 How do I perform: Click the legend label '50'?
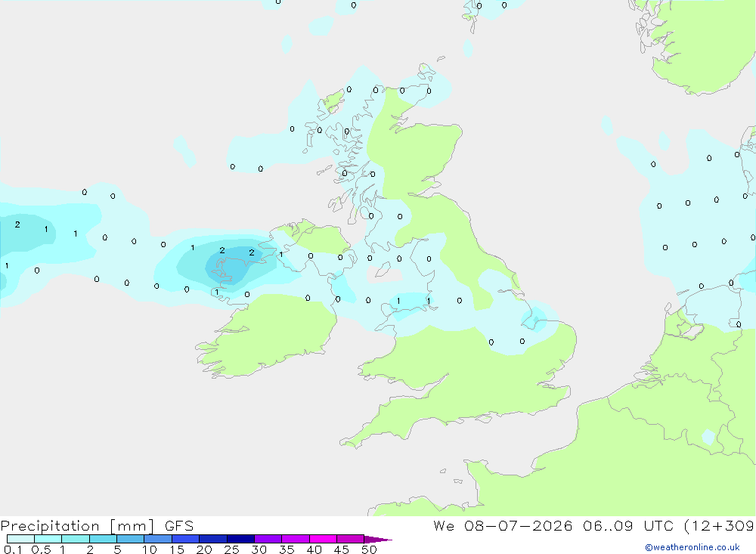(370, 549)
